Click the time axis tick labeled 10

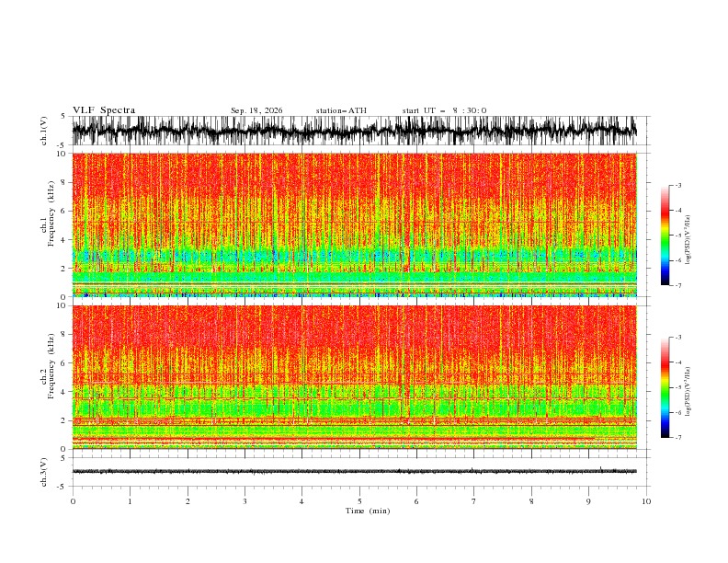point(646,501)
